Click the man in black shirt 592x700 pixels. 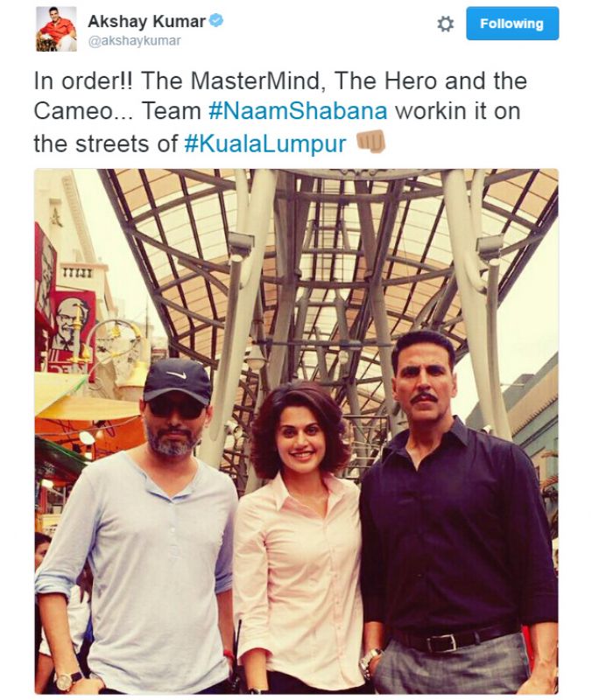point(458,514)
